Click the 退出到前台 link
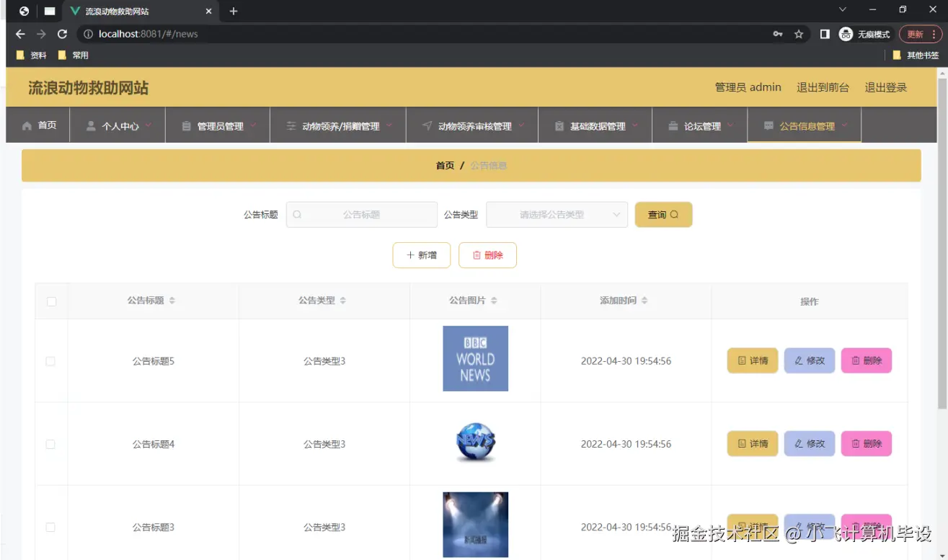The width and height of the screenshot is (948, 560). click(823, 87)
